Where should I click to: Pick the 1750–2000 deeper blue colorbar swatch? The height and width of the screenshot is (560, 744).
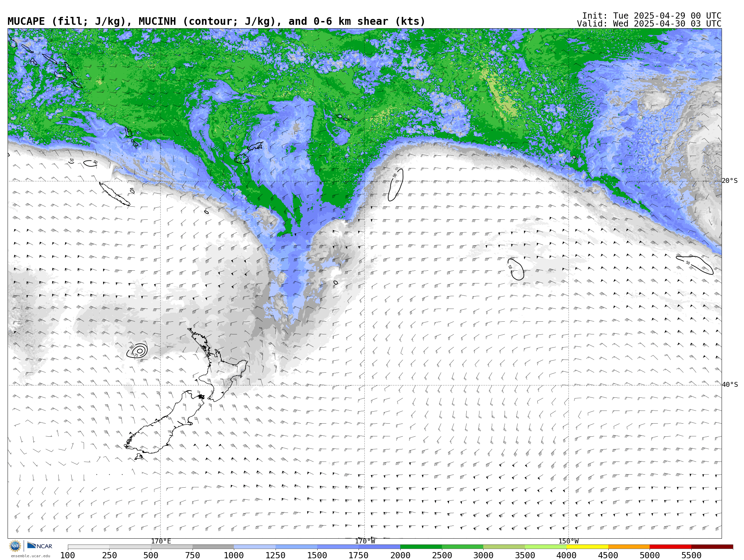tap(380, 547)
